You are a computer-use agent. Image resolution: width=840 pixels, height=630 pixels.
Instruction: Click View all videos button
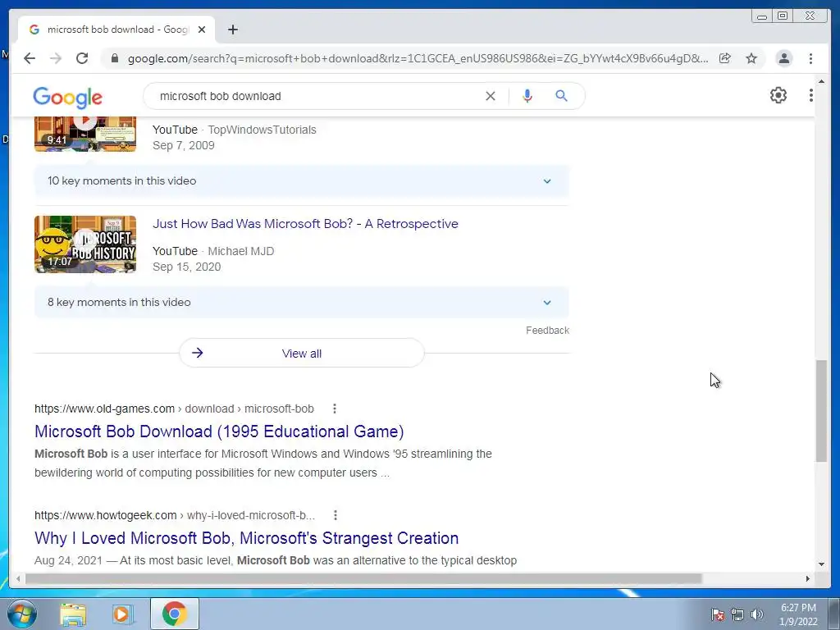(x=302, y=353)
